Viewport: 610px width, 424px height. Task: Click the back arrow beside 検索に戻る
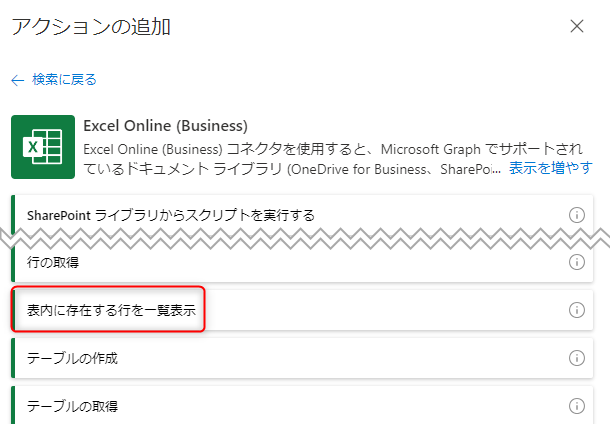point(18,81)
